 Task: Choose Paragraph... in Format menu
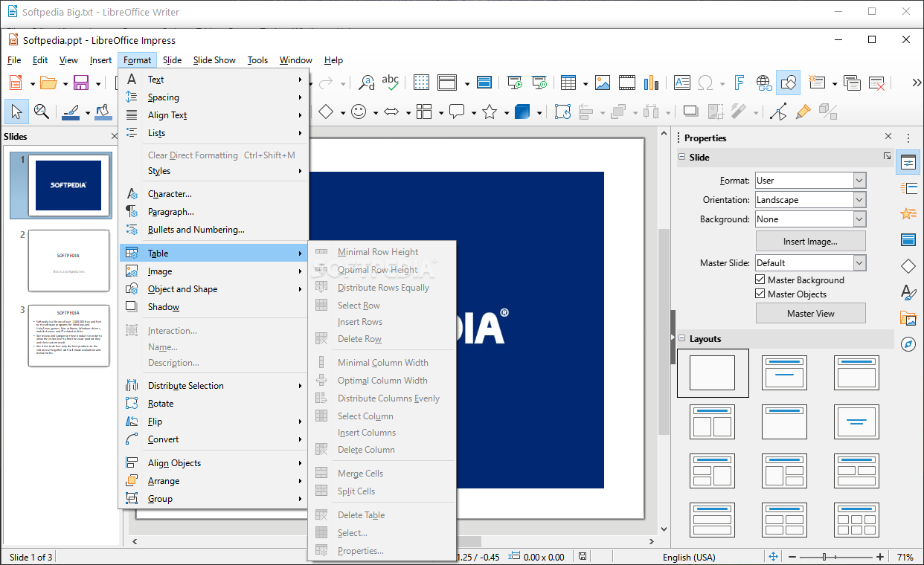coord(214,212)
